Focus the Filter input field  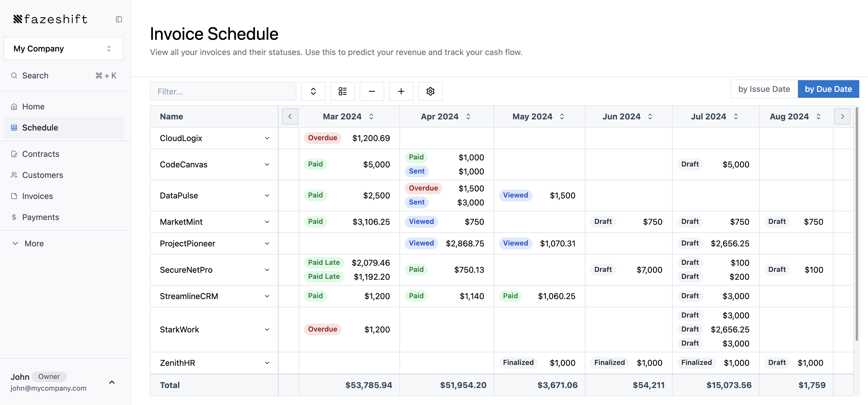[223, 91]
